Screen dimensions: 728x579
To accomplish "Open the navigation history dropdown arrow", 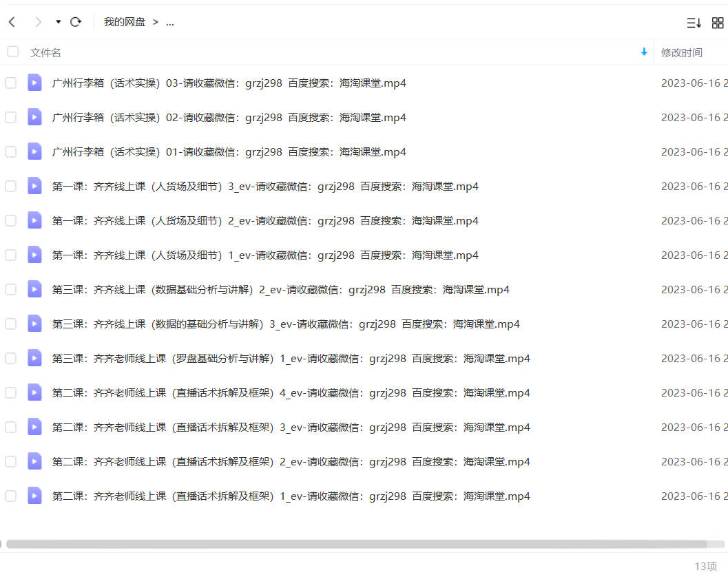I will point(58,22).
